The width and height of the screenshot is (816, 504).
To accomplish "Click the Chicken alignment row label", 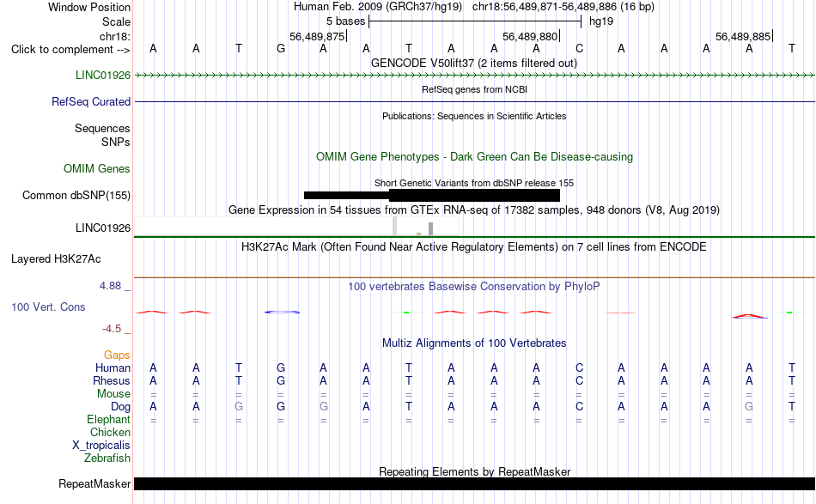I will (110, 432).
